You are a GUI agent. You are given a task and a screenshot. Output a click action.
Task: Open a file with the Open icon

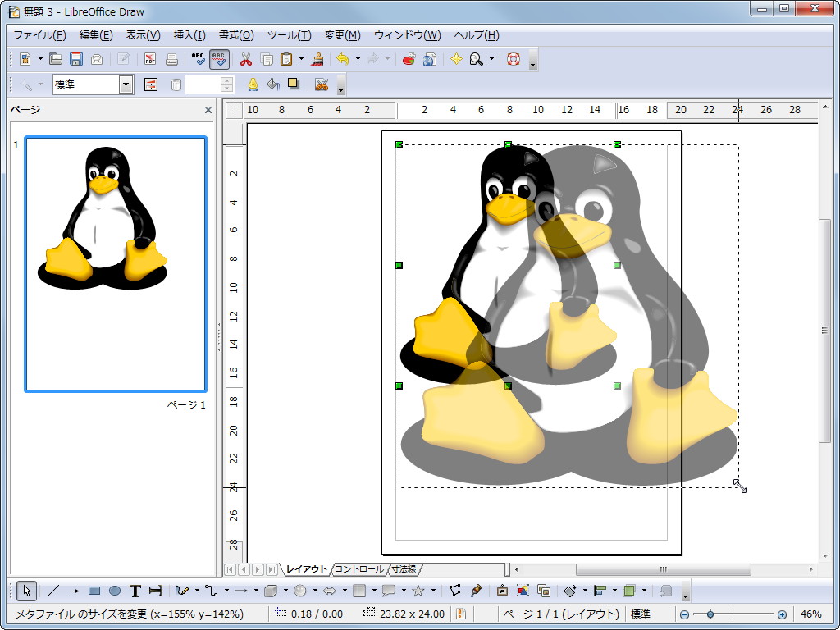point(56,59)
